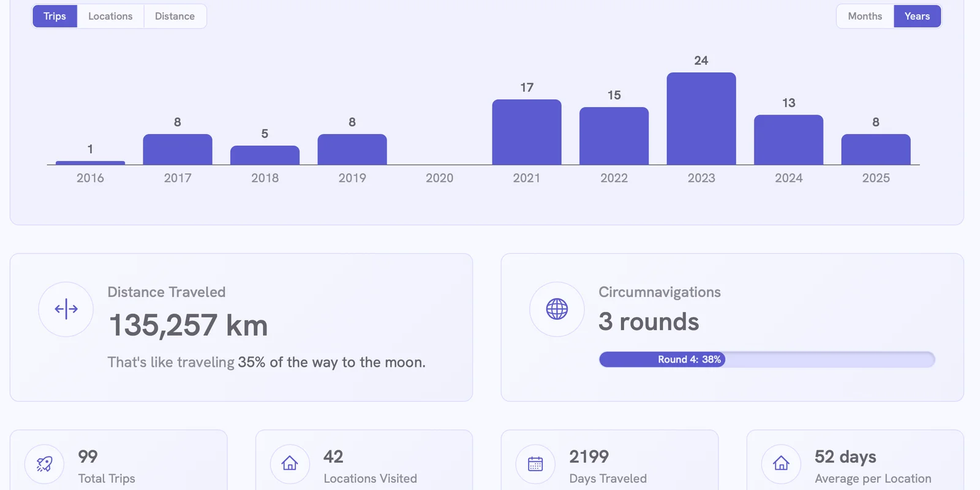The height and width of the screenshot is (490, 980).
Task: Click the 2023 bar showing 24 trips
Action: pyautogui.click(x=701, y=118)
